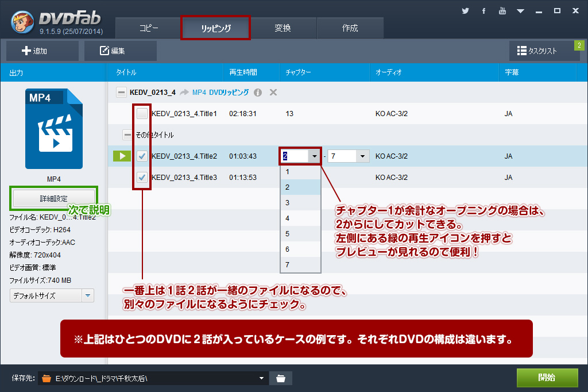
Task: Switch to the コピー tab
Action: 149,28
